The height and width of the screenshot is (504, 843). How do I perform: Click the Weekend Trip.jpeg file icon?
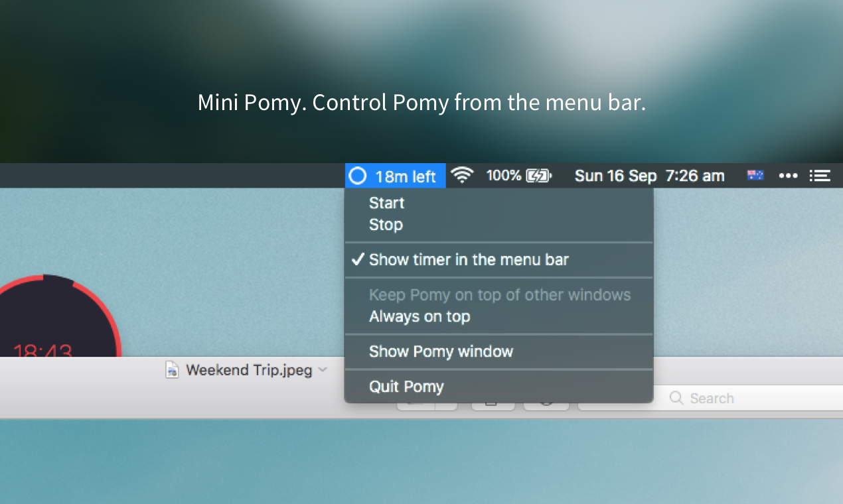tap(172, 370)
